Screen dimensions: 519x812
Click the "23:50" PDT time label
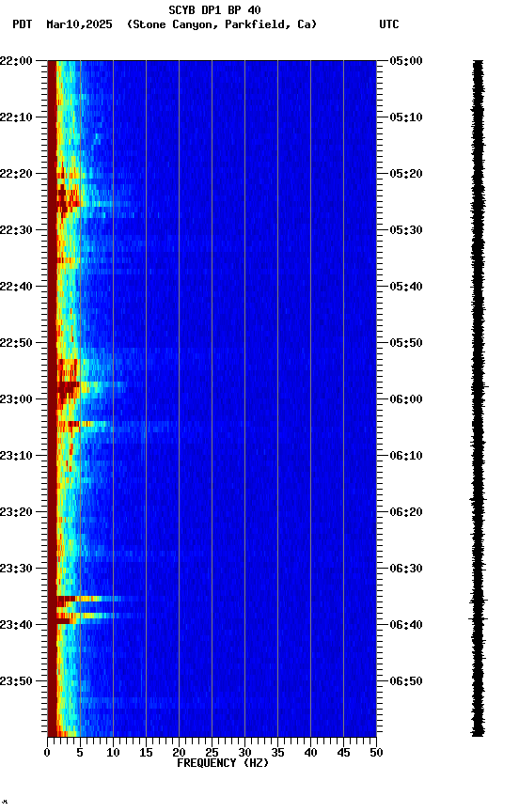pyautogui.click(x=16, y=681)
